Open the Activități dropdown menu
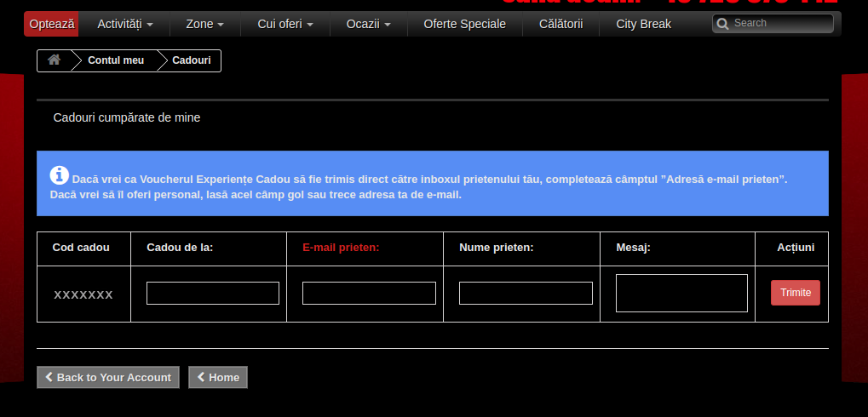The image size is (868, 417). [x=125, y=24]
